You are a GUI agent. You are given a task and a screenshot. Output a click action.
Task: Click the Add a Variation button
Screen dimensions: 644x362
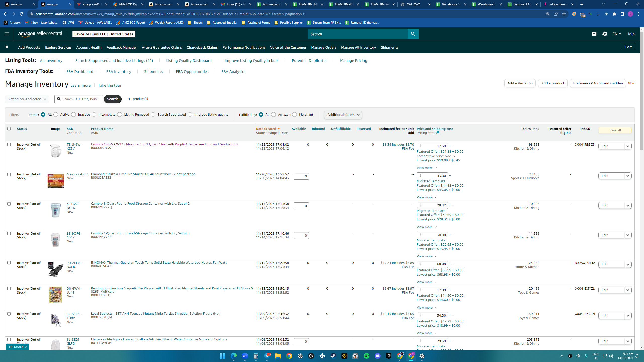pos(520,83)
